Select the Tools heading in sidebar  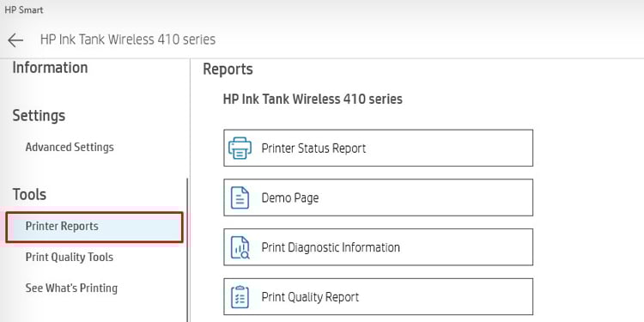(29, 194)
